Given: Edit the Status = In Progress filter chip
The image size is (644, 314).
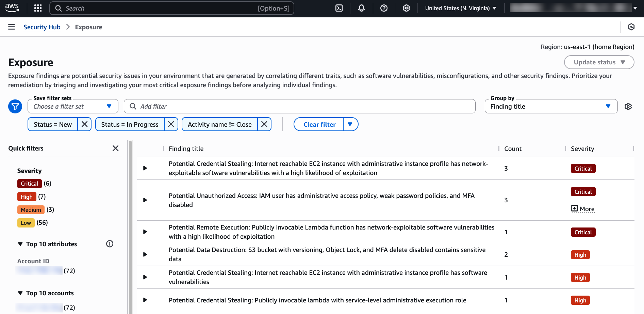Looking at the screenshot, I should 130,124.
